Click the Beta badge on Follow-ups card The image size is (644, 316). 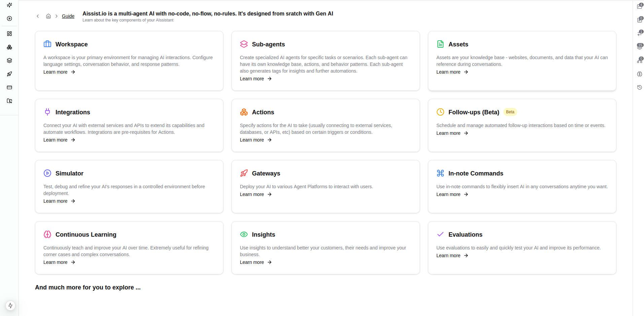(510, 112)
